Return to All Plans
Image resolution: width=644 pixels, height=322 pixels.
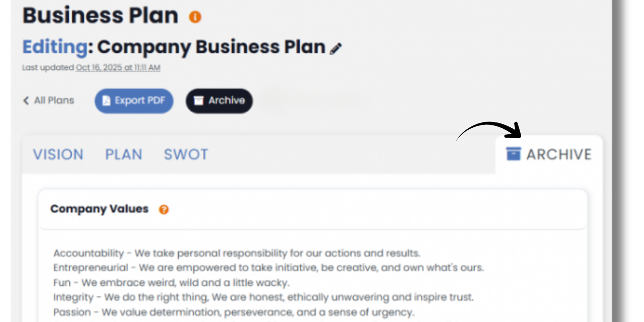tap(54, 101)
